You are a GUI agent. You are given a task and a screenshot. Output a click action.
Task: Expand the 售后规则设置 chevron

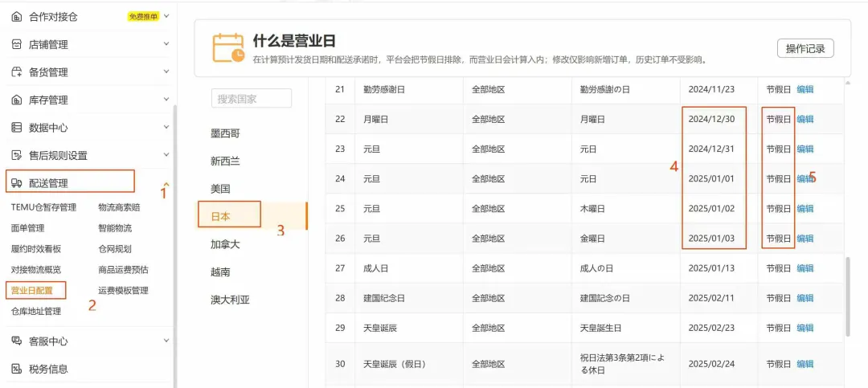click(166, 155)
